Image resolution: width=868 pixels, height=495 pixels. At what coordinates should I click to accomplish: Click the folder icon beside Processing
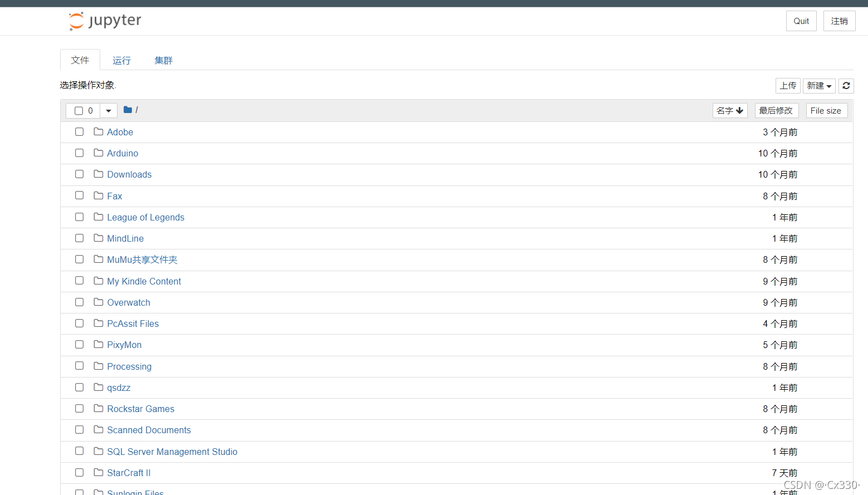(x=99, y=366)
